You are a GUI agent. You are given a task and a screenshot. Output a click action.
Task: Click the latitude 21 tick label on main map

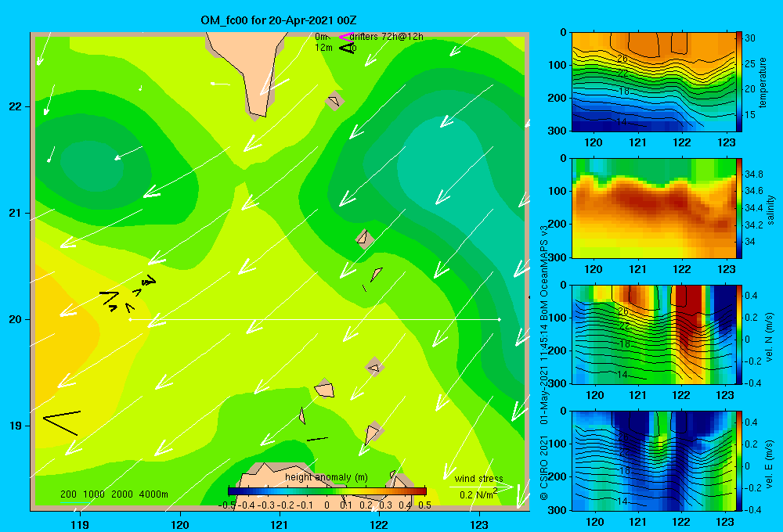[16, 213]
